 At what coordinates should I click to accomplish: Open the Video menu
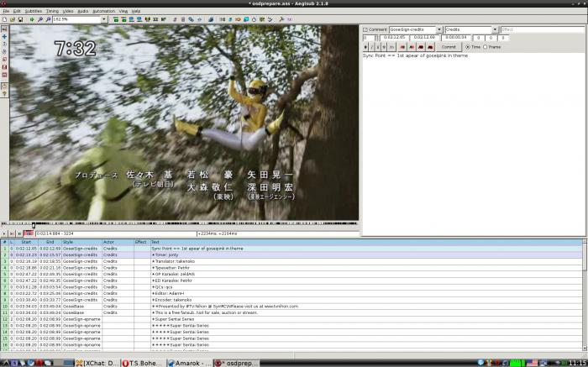(68, 11)
